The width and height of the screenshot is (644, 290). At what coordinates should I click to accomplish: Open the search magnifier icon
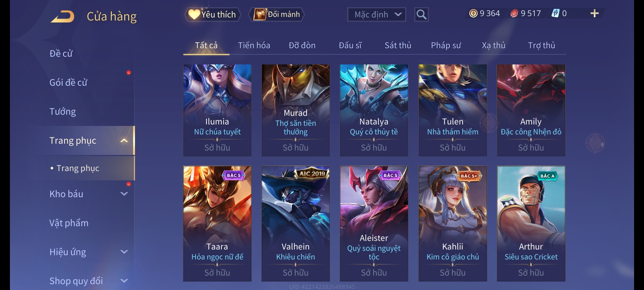pos(421,15)
